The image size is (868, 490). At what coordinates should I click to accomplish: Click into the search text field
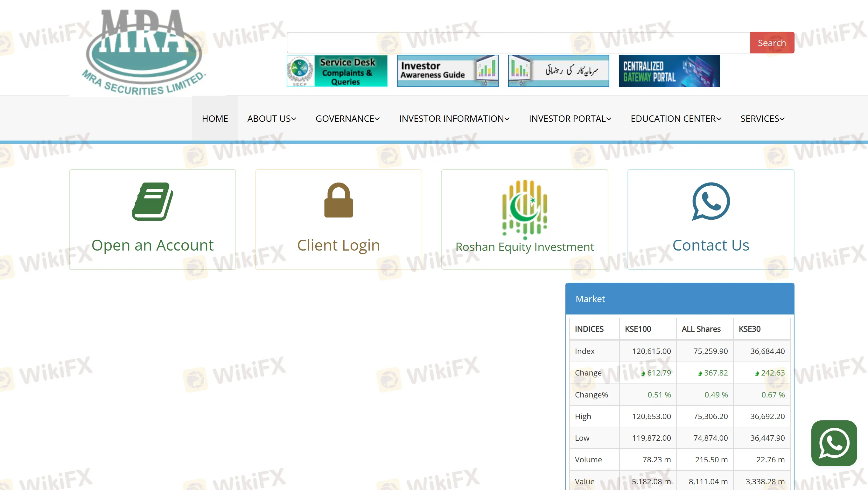[x=518, y=43]
